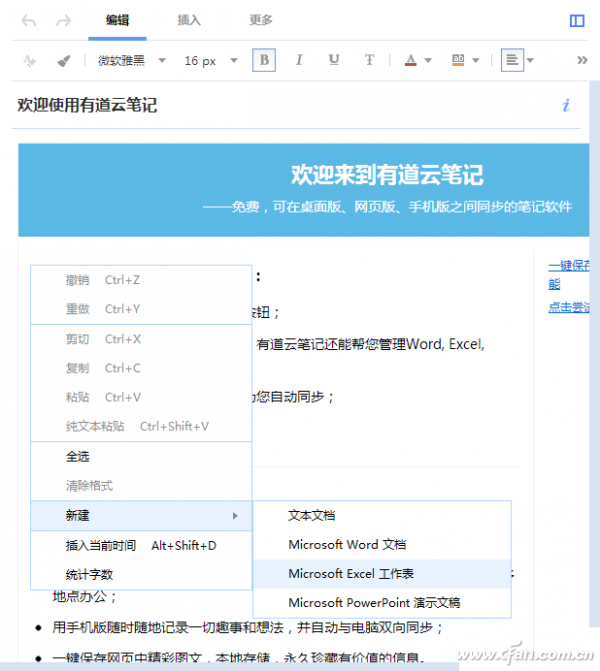Click the undo arrow icon
Image resolution: width=600 pixels, height=671 pixels.
click(x=29, y=20)
